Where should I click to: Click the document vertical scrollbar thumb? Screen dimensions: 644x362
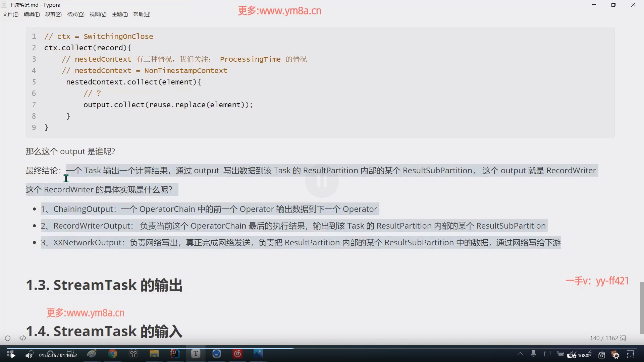pos(642,308)
